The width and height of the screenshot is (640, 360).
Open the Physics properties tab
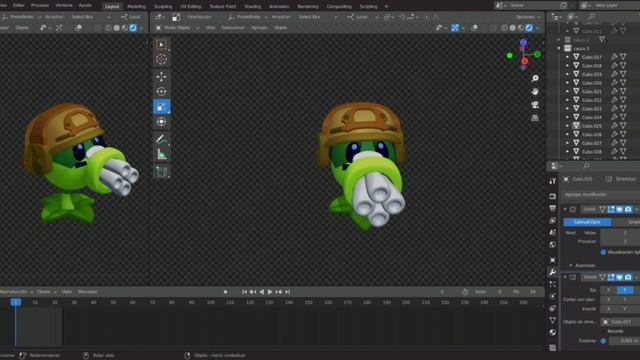(x=553, y=296)
